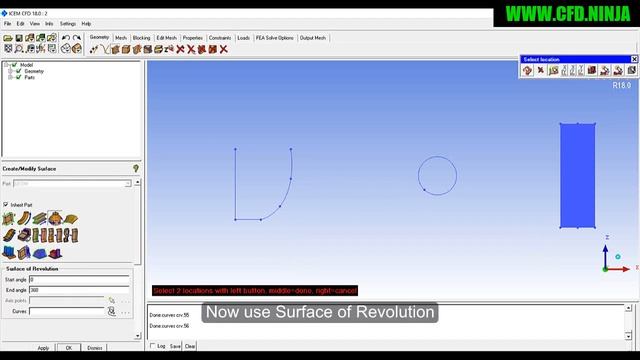Click the Create Point tool icon

pyautogui.click(x=94, y=49)
